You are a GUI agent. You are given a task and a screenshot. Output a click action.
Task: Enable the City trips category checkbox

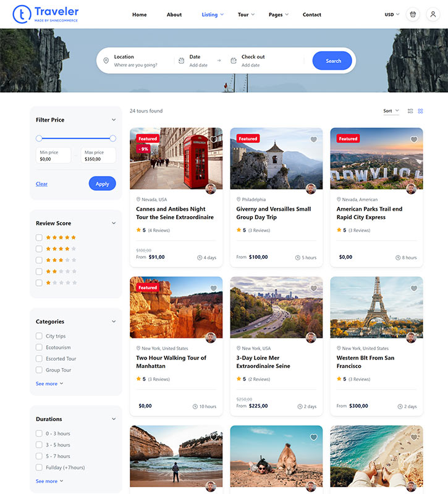point(39,337)
